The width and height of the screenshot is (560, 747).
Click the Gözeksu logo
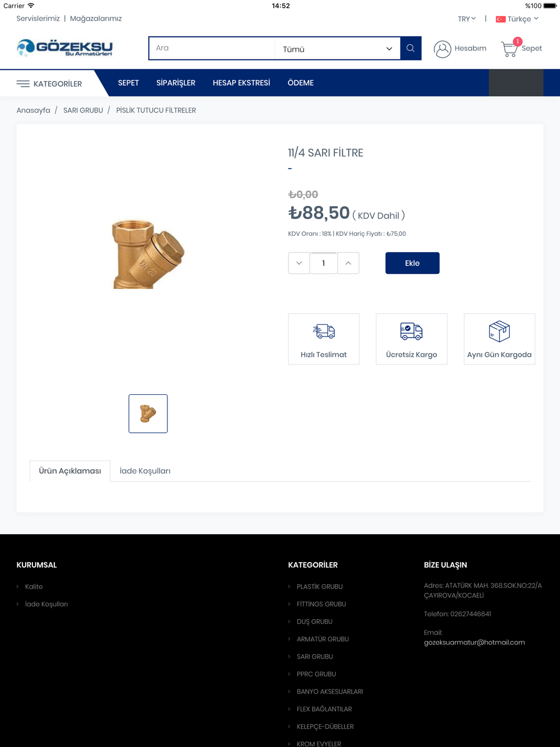(64, 48)
